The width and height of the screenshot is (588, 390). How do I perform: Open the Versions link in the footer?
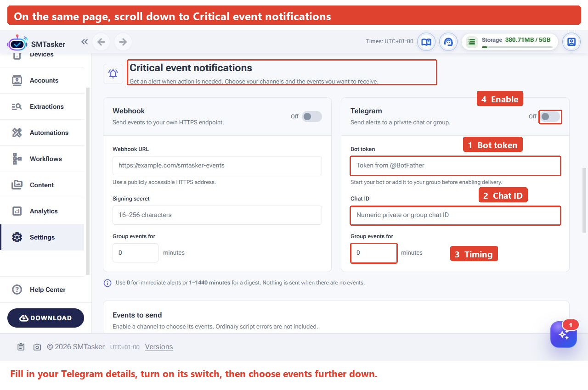pos(159,347)
